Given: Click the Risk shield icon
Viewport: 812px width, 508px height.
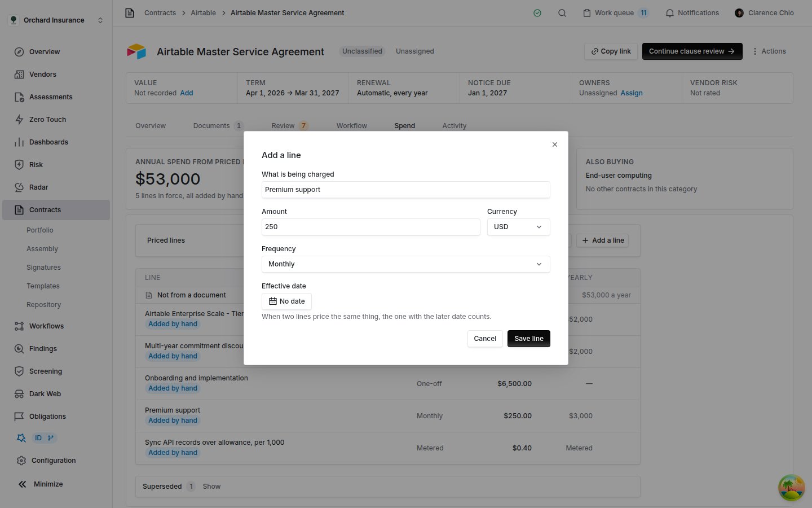Looking at the screenshot, I should point(19,165).
